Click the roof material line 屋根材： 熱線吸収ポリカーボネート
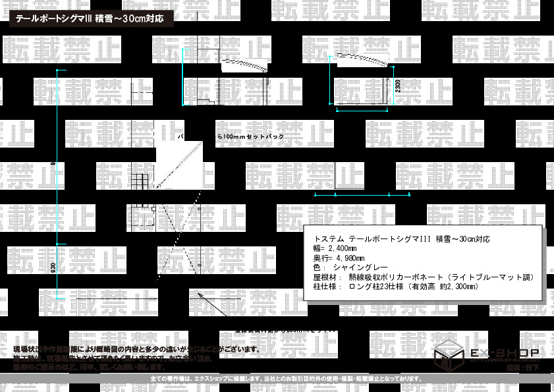Screen dimensions: 554x392 pyautogui.click(x=424, y=277)
